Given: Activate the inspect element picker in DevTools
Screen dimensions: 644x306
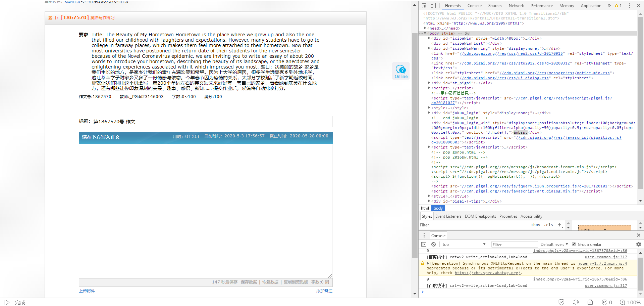Looking at the screenshot, I should [424, 6].
